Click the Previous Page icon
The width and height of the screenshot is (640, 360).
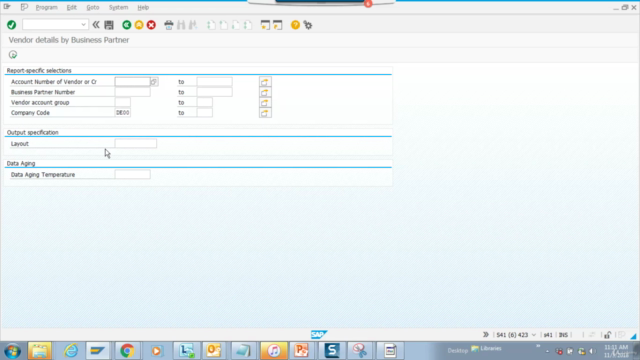(x=223, y=25)
